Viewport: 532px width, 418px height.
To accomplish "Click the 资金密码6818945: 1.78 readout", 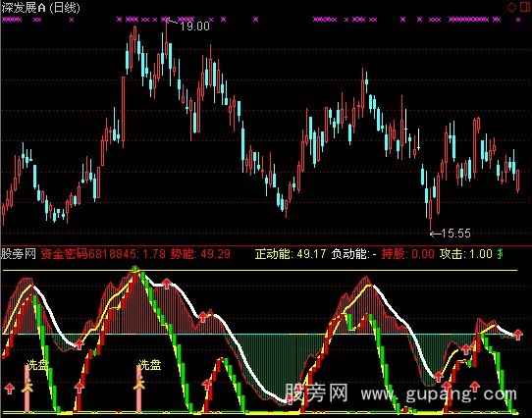I will [103, 254].
